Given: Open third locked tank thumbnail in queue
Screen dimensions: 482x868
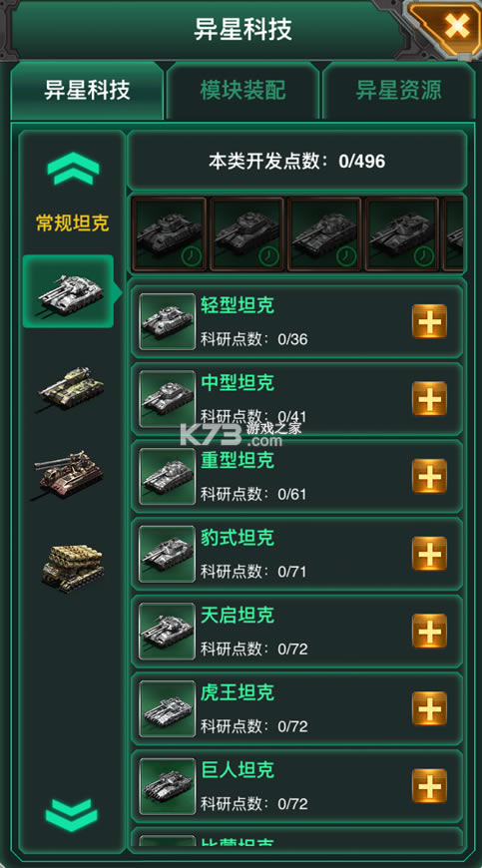Looking at the screenshot, I should (x=323, y=233).
